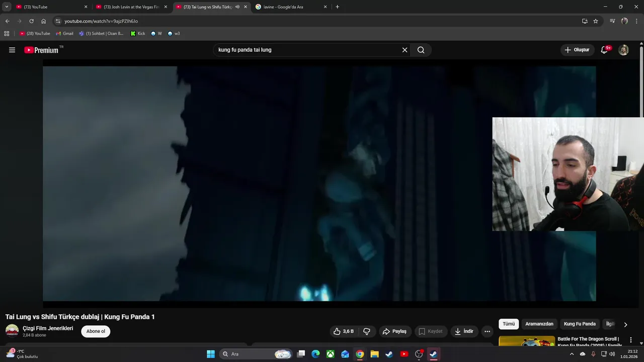Reload the current YouTube page
This screenshot has width=644, height=362.
(31, 21)
